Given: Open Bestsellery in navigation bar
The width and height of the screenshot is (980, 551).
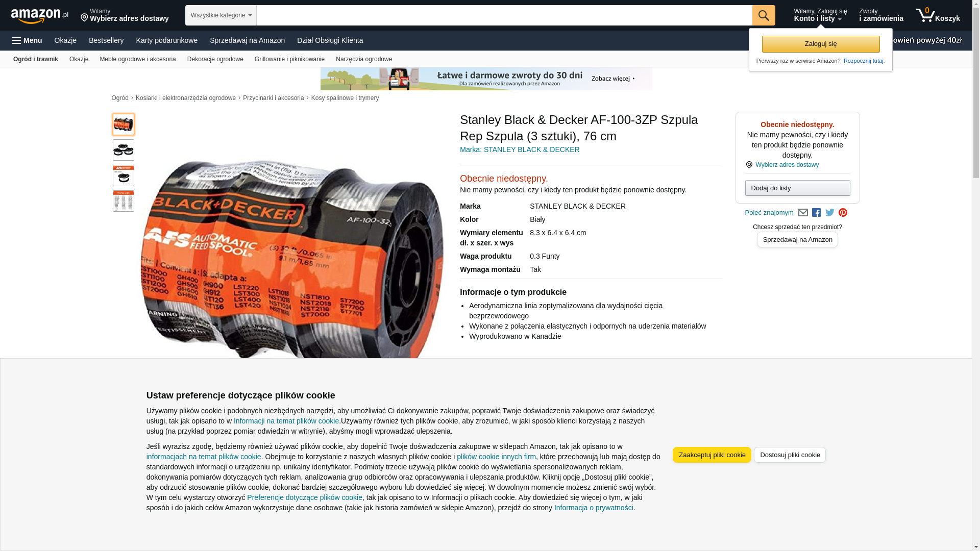Looking at the screenshot, I should click(x=106, y=40).
